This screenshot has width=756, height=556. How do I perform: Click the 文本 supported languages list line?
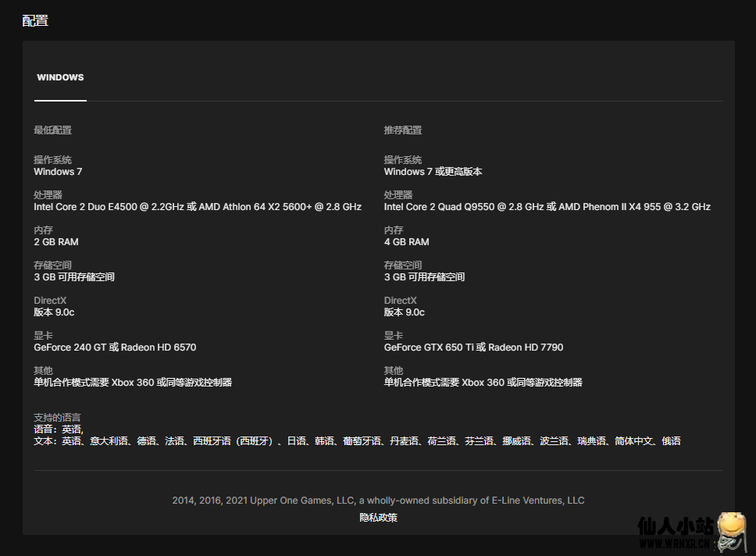(357, 441)
